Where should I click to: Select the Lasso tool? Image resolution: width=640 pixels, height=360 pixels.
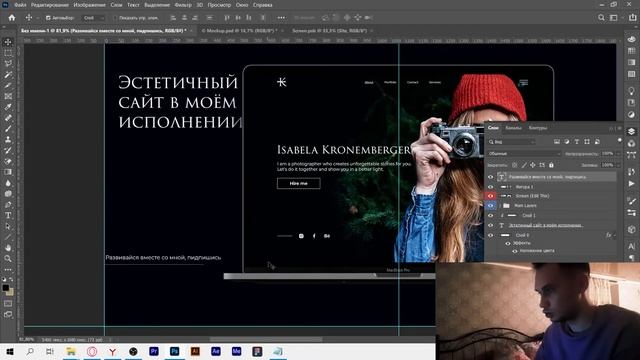point(8,64)
